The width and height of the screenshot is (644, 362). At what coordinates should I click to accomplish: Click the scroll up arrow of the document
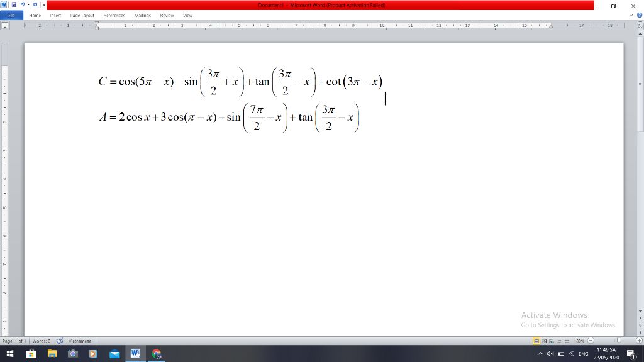(x=640, y=33)
